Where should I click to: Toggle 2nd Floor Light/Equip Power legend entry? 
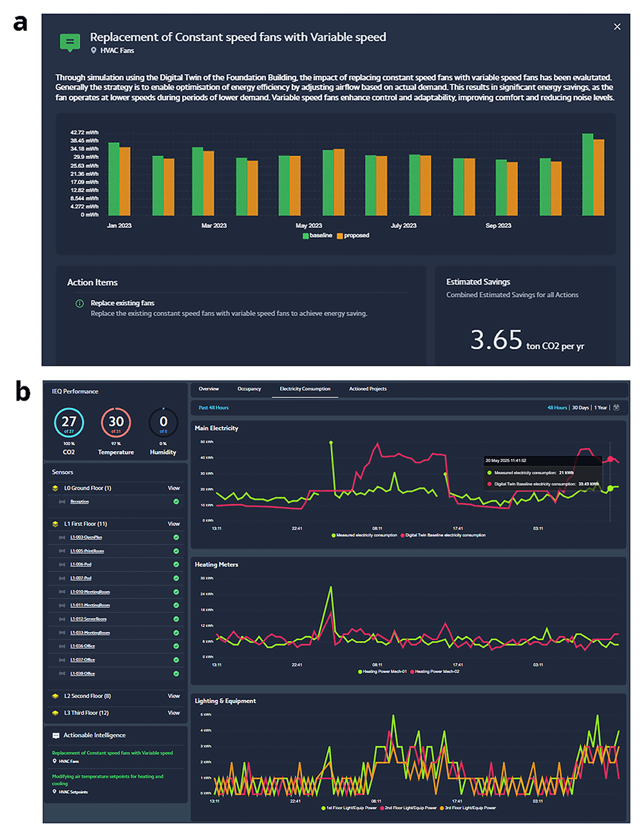(408, 808)
